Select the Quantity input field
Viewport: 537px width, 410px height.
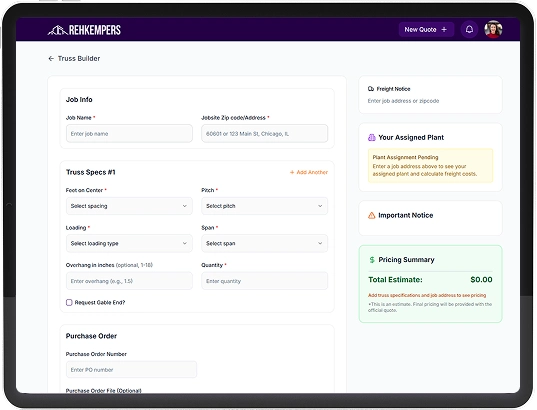tap(264, 281)
